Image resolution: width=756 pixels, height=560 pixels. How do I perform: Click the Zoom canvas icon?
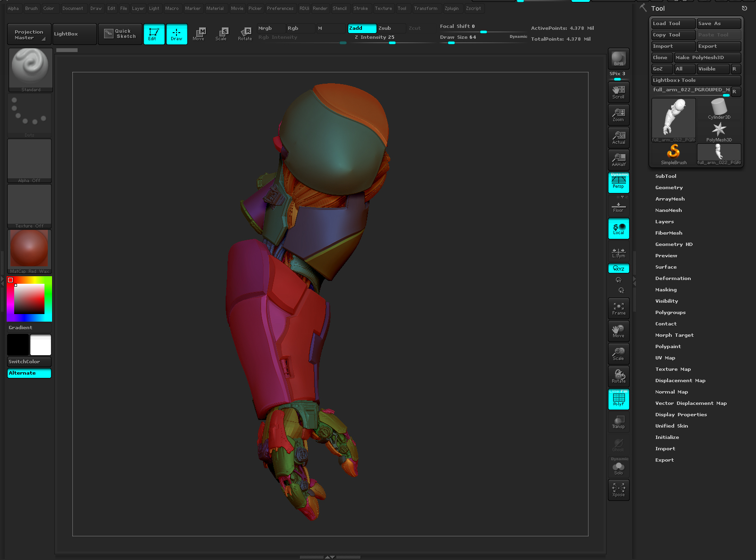tap(618, 114)
